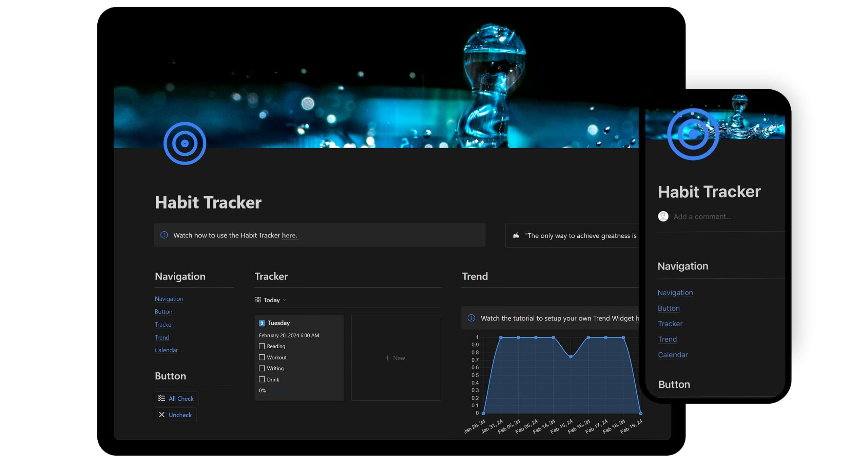Viewport: 868px width, 463px height.
Task: Check the Workout habit box
Action: pyautogui.click(x=262, y=358)
